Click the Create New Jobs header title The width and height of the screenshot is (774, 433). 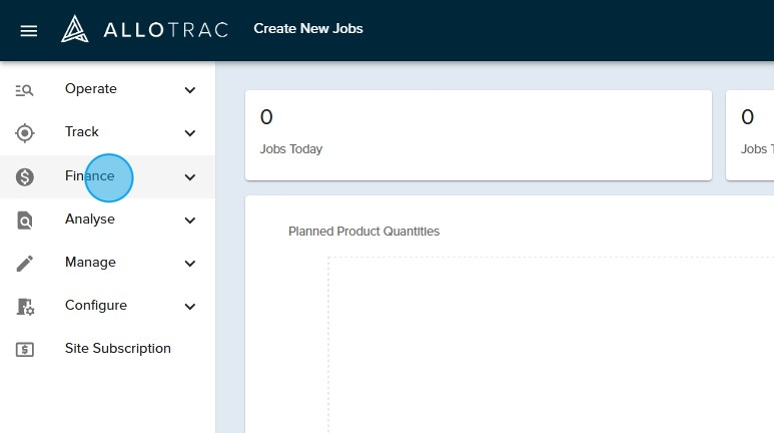point(308,29)
